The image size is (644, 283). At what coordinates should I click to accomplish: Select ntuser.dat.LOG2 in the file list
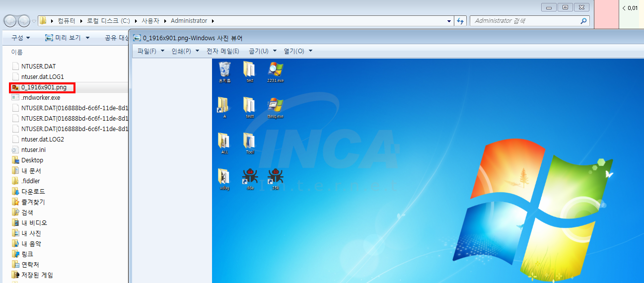(x=39, y=139)
